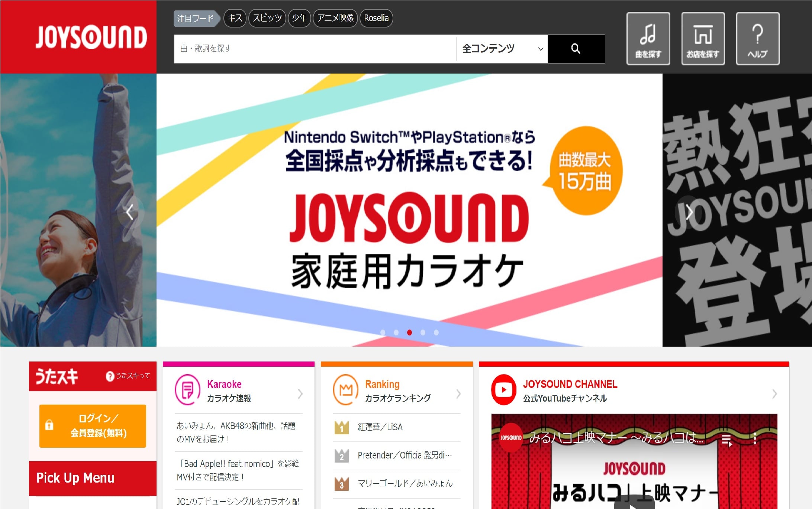Click the song and lyrics search field
Image resolution: width=812 pixels, height=509 pixels.
(x=315, y=49)
